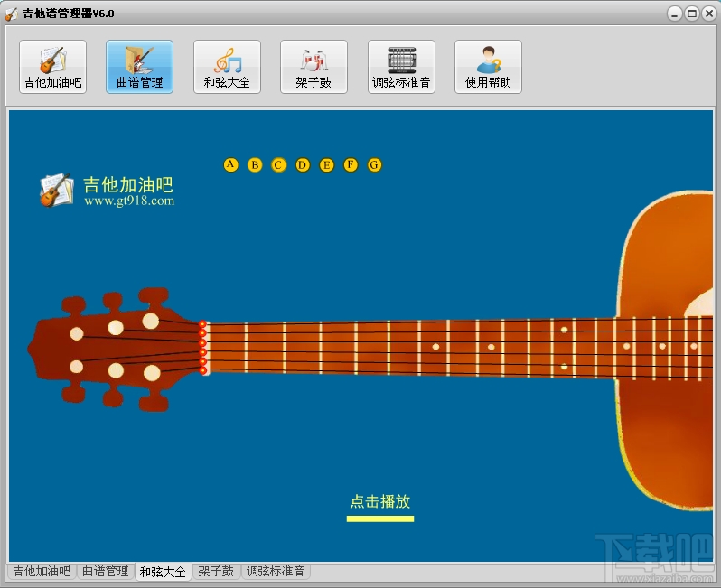Select chord letter E
The height and width of the screenshot is (588, 721).
pos(326,164)
